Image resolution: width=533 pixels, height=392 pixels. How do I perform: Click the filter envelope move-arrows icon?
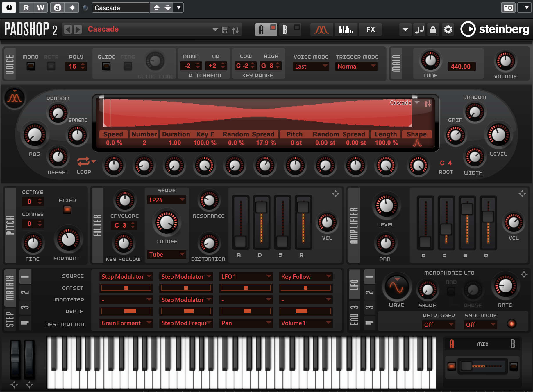336,194
